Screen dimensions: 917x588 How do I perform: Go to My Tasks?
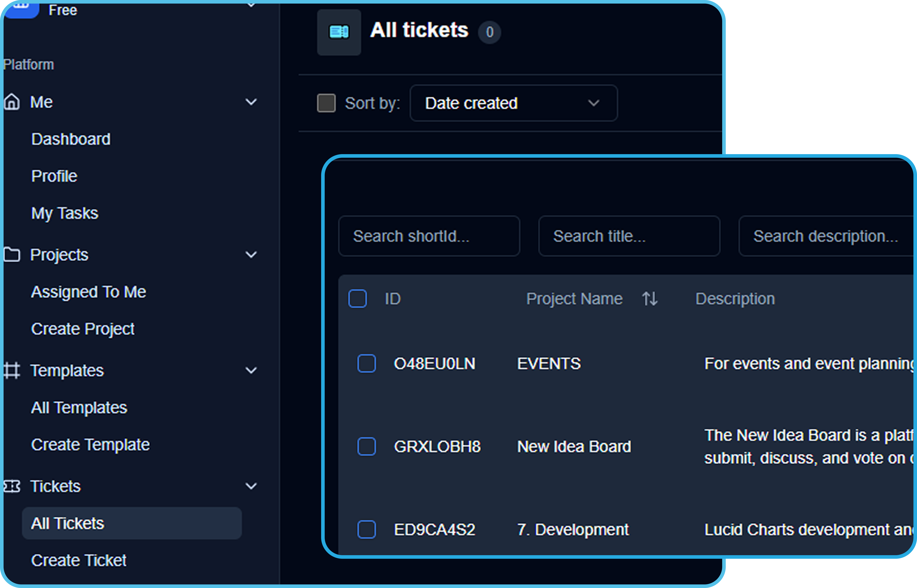coord(65,213)
